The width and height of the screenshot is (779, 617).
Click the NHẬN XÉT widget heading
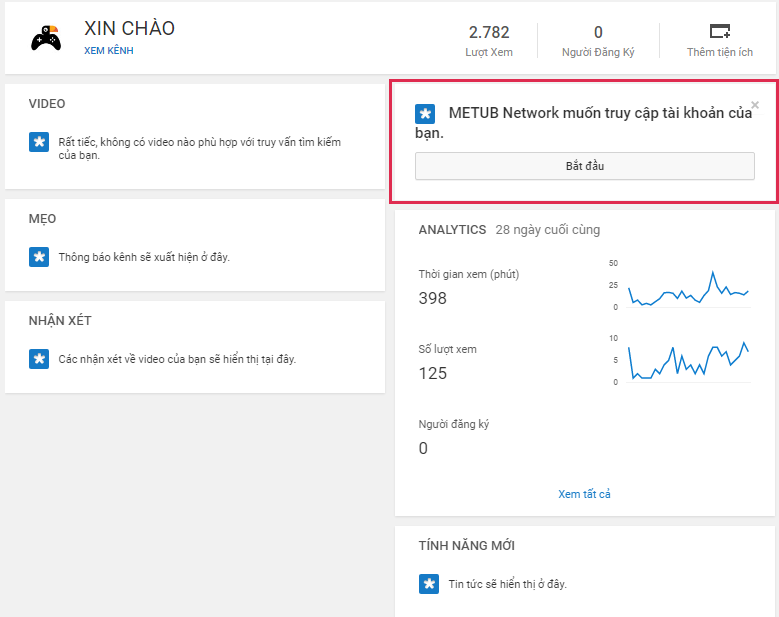pos(60,321)
